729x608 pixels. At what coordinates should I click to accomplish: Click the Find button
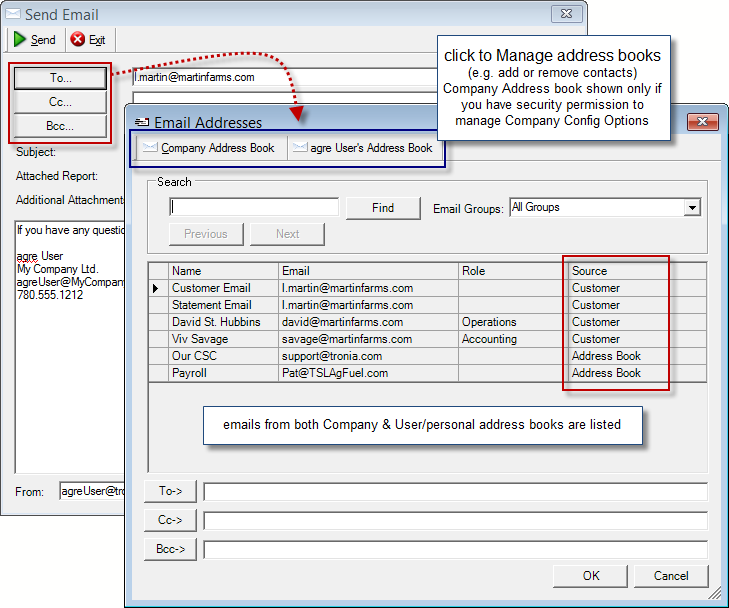click(x=383, y=208)
